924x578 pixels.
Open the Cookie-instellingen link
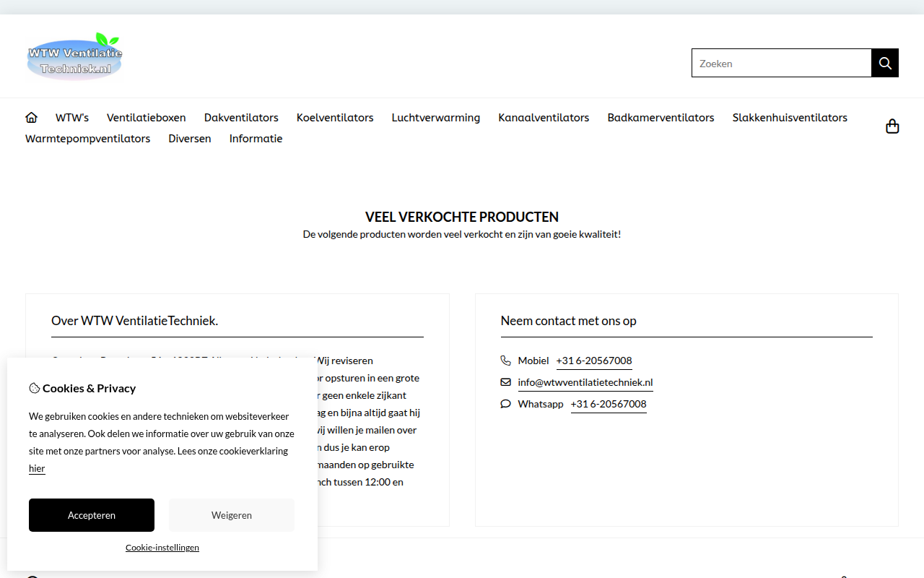[x=162, y=548]
